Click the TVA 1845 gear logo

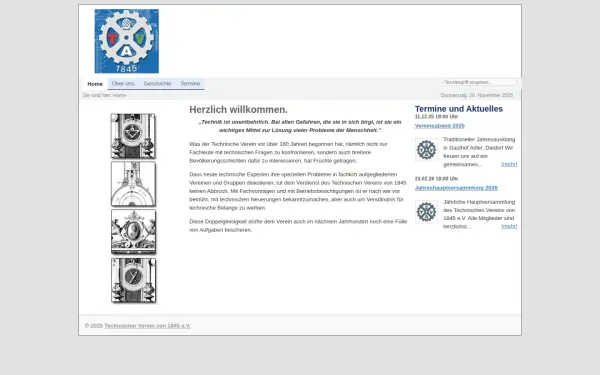pos(127,41)
